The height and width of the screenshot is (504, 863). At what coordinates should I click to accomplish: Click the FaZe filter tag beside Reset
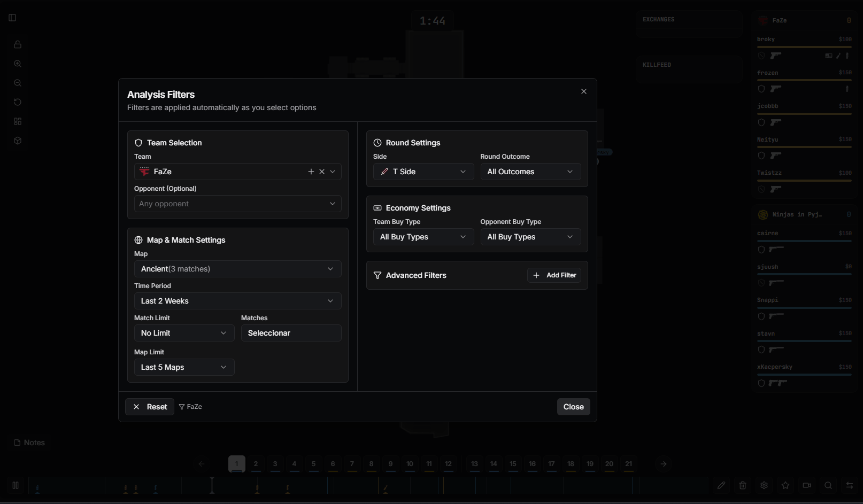pos(190,407)
